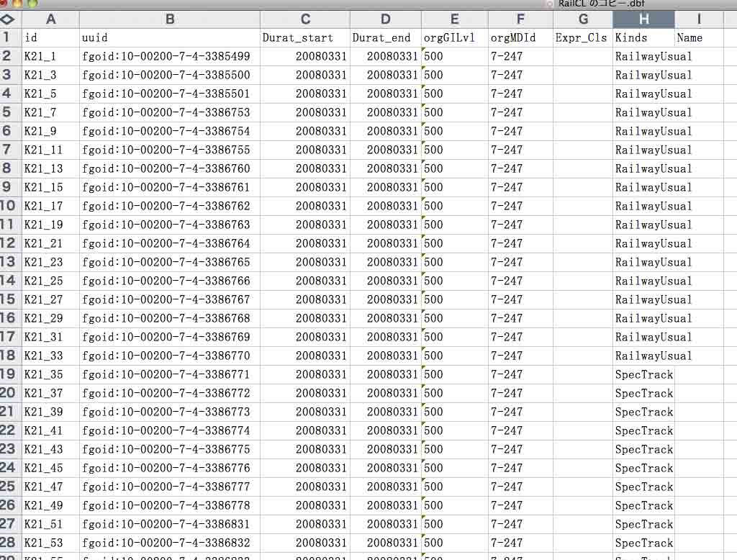Click the 'Name' header cell

(x=699, y=37)
